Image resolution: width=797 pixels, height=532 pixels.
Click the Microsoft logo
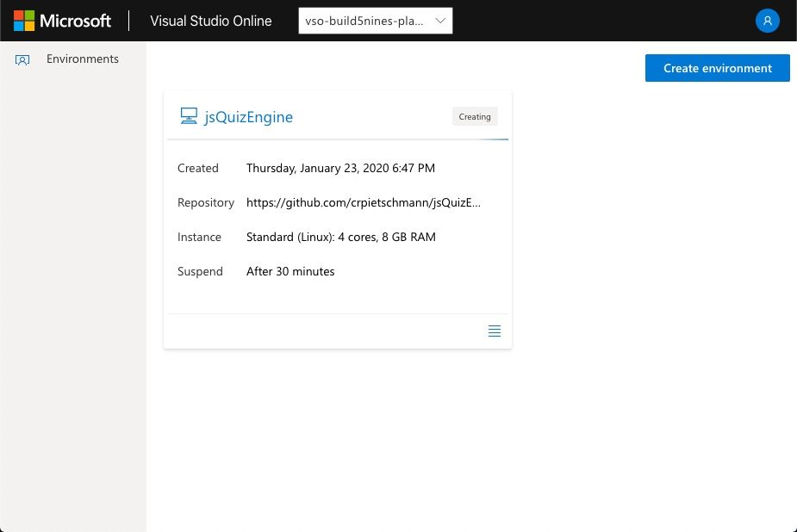tap(62, 21)
